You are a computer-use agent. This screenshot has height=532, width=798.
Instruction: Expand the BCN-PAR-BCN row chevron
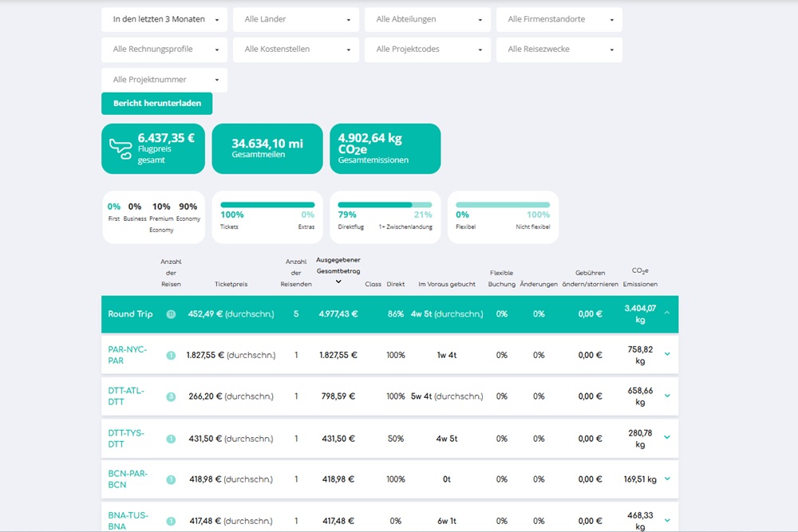tap(667, 479)
